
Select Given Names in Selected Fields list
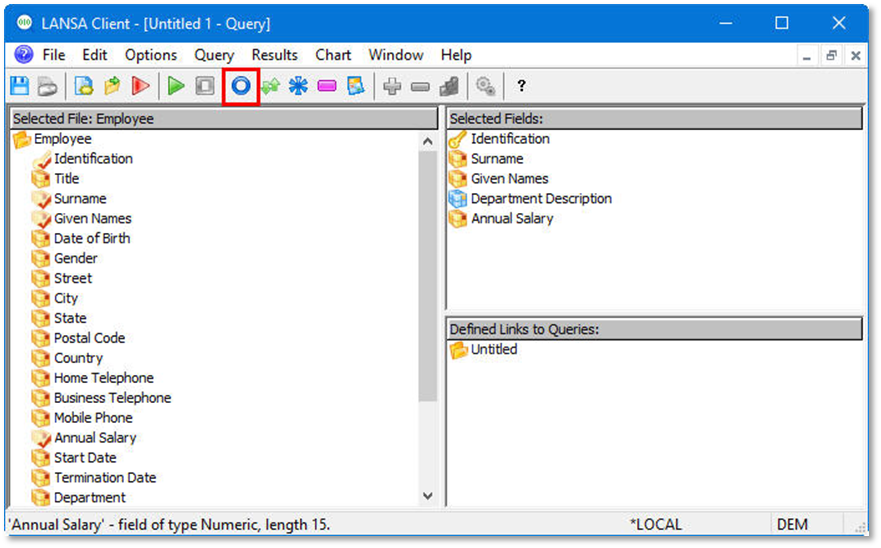pos(509,179)
